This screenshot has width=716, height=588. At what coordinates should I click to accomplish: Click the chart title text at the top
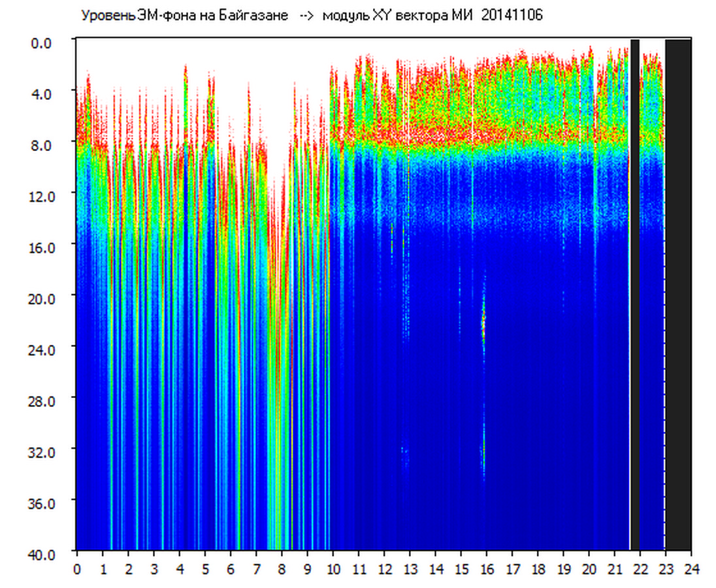[x=311, y=16]
